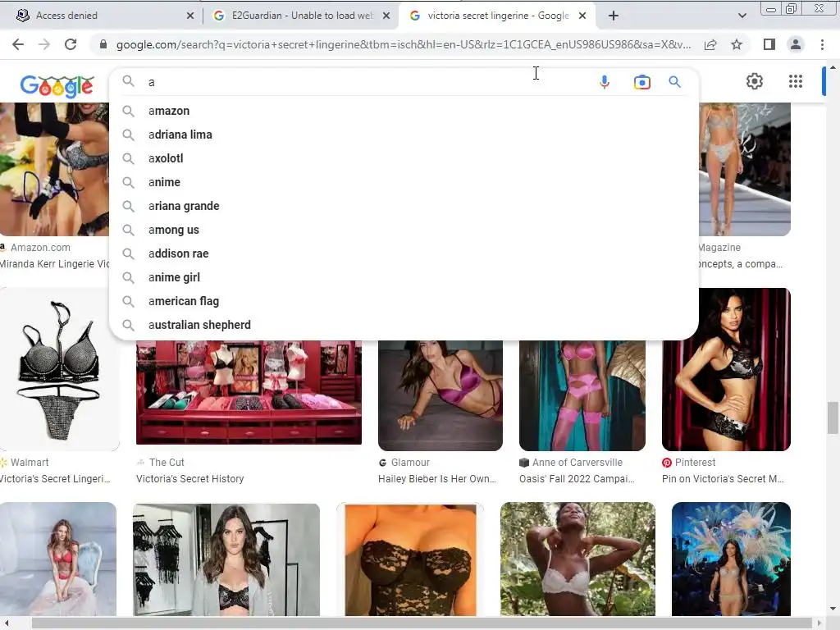
Task: Open the Pinterest image result
Action: coord(726,370)
